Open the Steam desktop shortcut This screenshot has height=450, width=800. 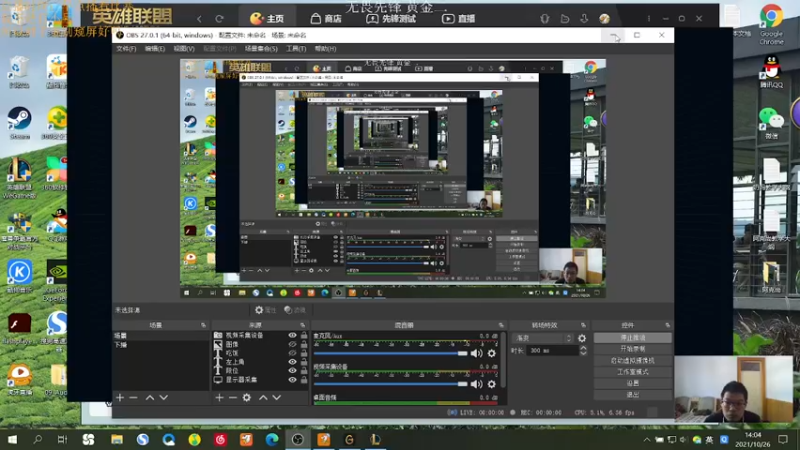click(19, 122)
